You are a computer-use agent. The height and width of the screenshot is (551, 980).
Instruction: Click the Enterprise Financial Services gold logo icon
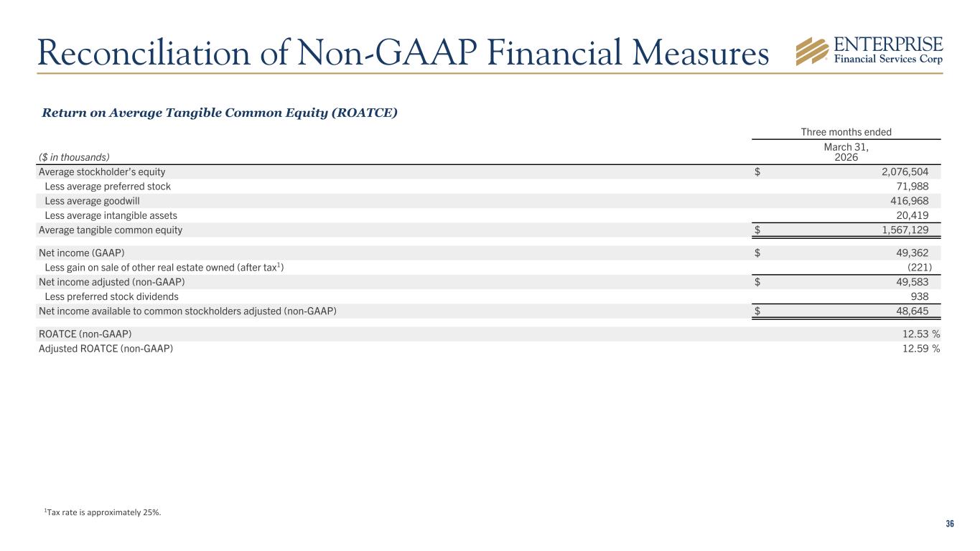(815, 51)
